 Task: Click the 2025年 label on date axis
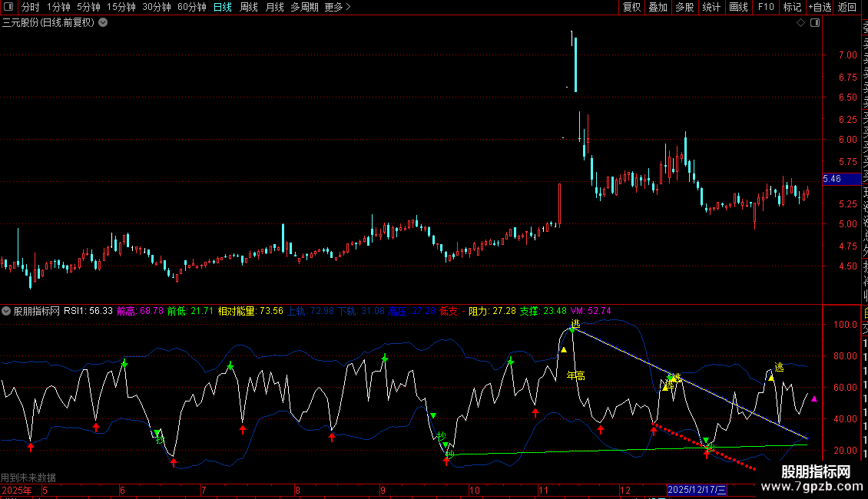point(17,490)
